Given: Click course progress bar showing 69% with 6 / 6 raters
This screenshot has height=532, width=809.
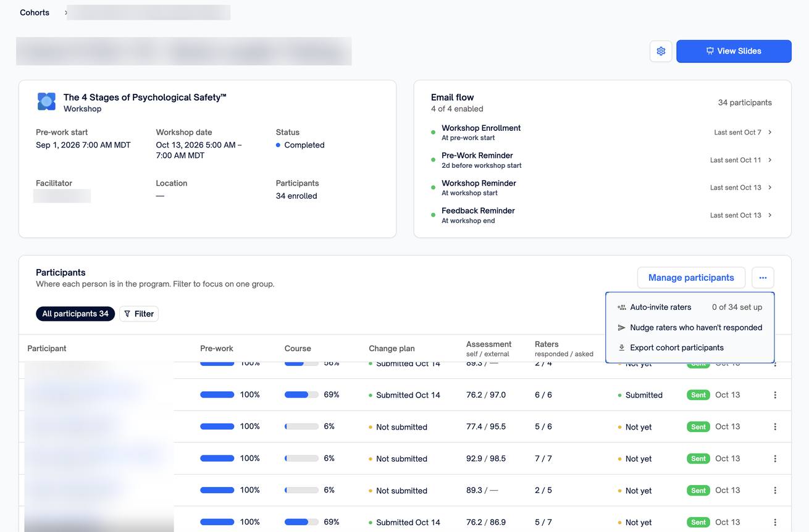Looking at the screenshot, I should coord(301,395).
